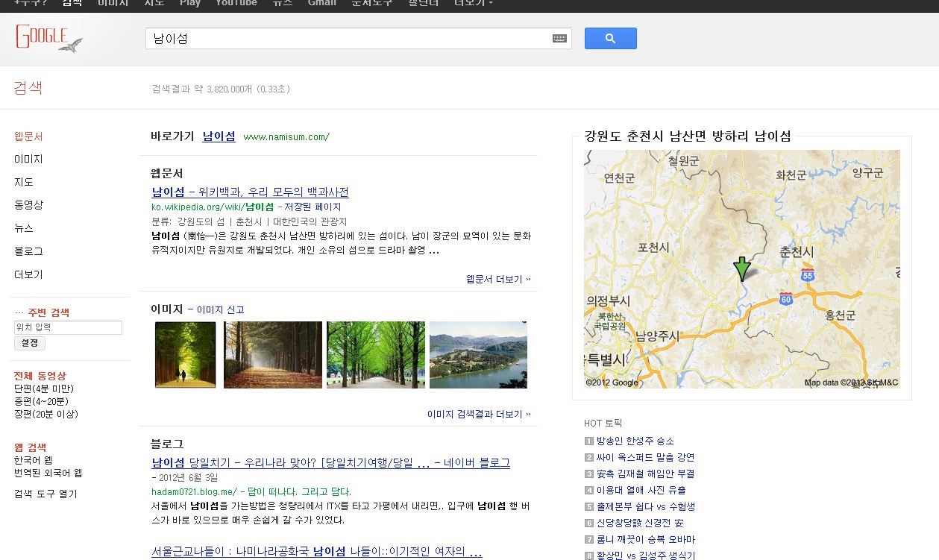The height and width of the screenshot is (560, 939).
Task: Open the 남이섬 당일치기 blog result title
Action: [x=330, y=463]
